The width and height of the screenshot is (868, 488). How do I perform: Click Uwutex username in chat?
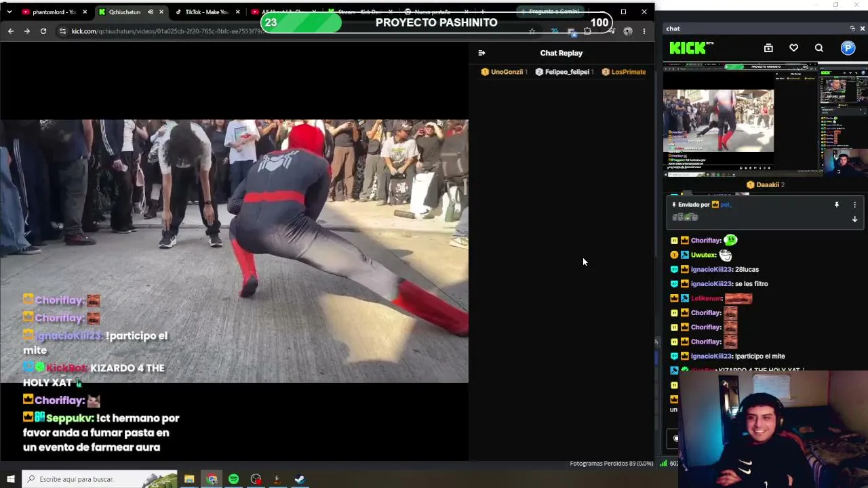703,255
